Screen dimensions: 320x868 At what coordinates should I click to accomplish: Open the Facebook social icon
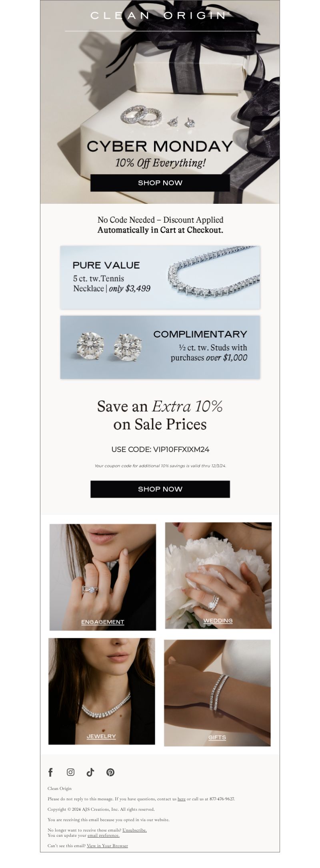click(x=50, y=772)
